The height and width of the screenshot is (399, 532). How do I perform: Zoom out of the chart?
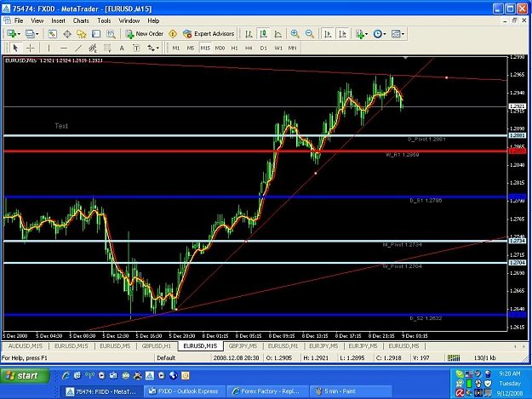point(310,34)
